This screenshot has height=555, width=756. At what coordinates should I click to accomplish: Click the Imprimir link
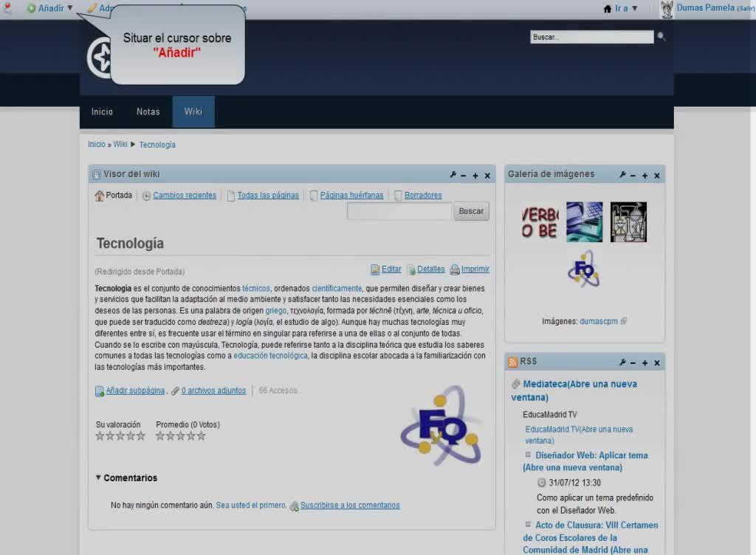[475, 269]
